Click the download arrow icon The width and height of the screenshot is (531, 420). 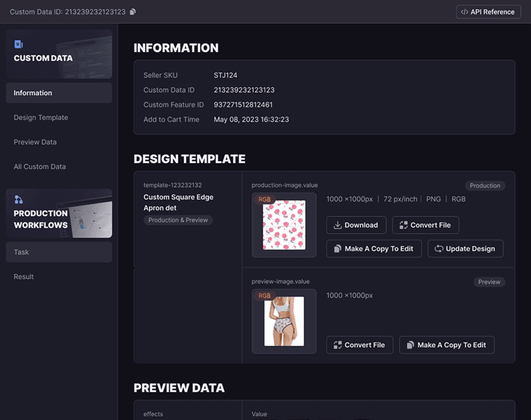[x=338, y=225]
